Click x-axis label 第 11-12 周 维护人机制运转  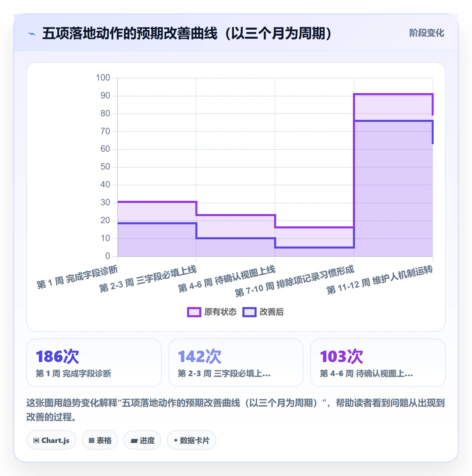pos(380,280)
